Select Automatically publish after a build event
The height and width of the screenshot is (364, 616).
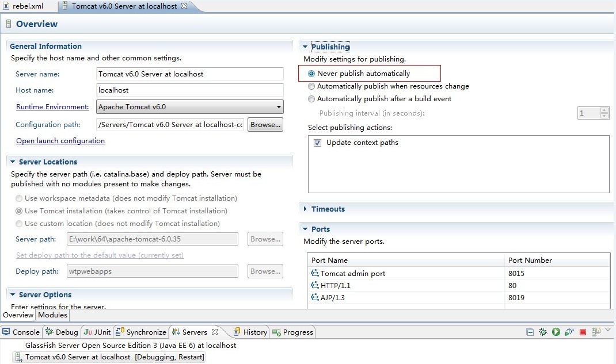point(311,99)
